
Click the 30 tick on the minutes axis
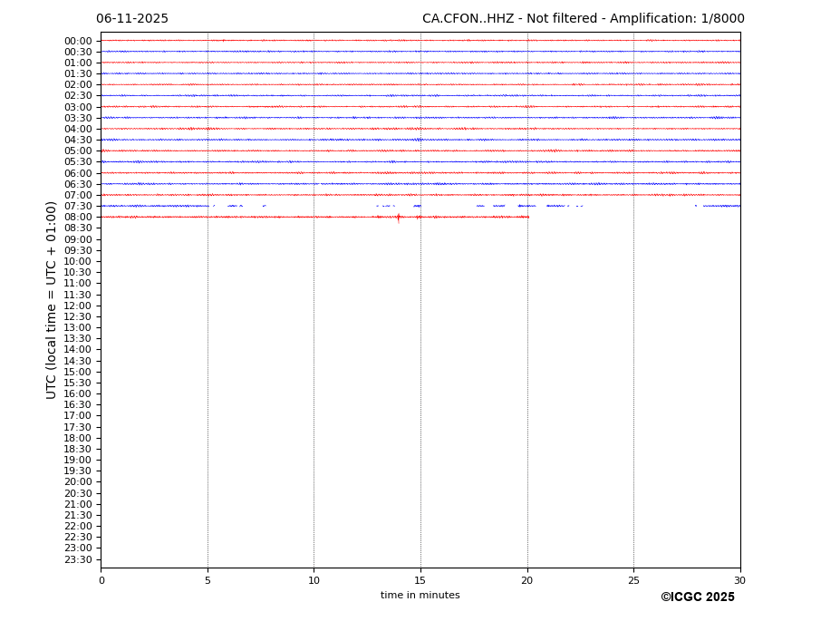[x=739, y=580]
